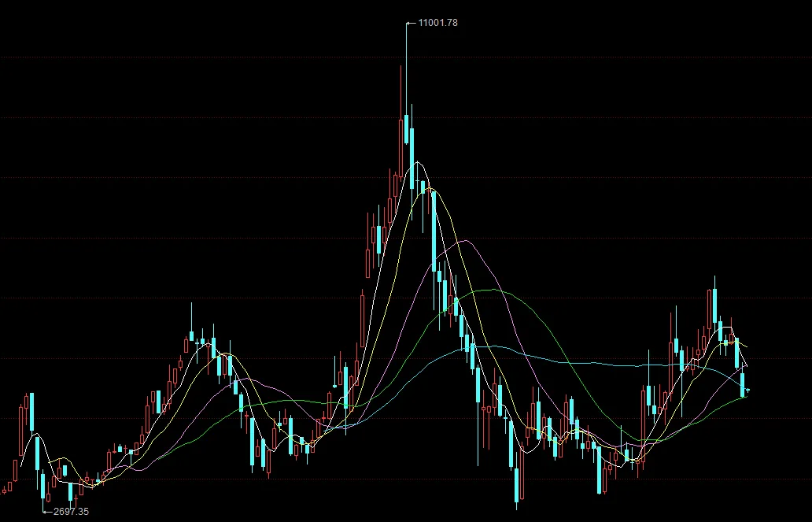Click the 2697.35 low price label
This screenshot has width=812, height=522.
[x=71, y=512]
